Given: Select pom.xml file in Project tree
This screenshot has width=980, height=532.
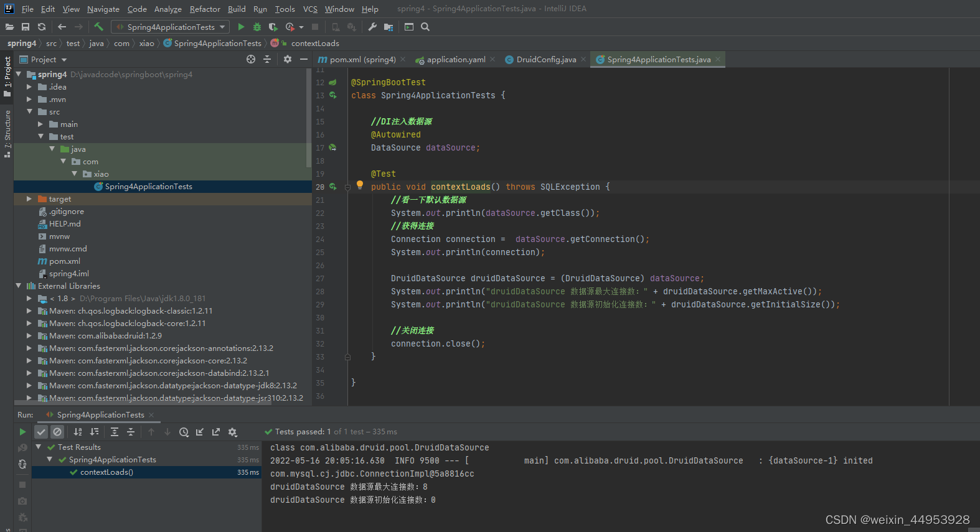Looking at the screenshot, I should 65,261.
